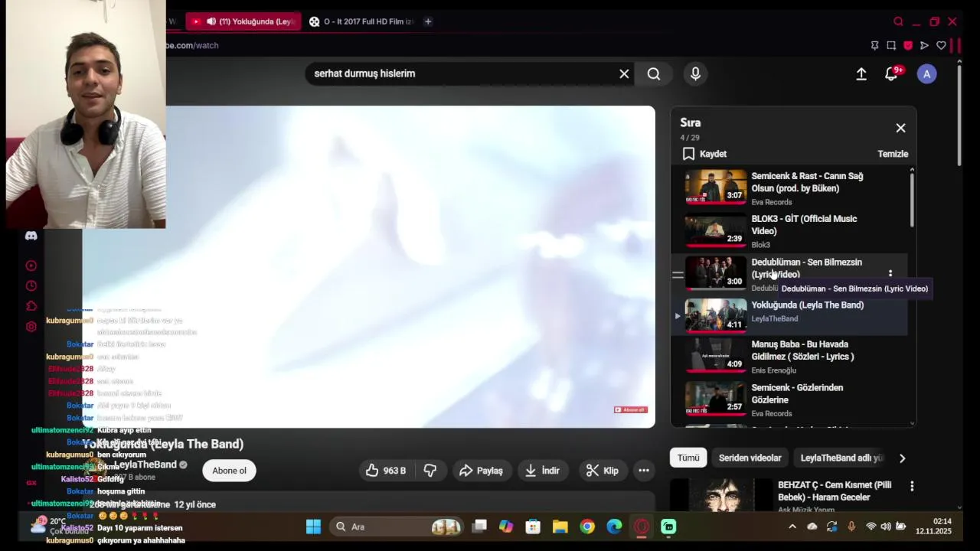Click the pin icon in address bar
The width and height of the screenshot is (980, 551).
click(x=875, y=45)
